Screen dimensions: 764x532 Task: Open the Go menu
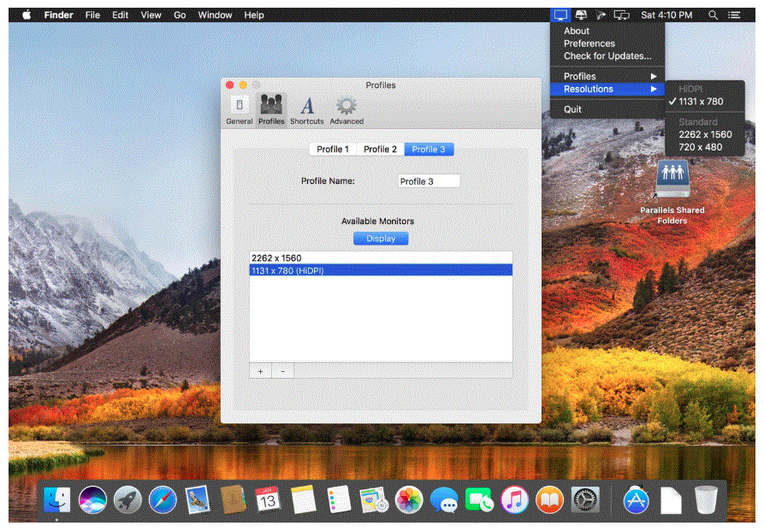pyautogui.click(x=180, y=15)
